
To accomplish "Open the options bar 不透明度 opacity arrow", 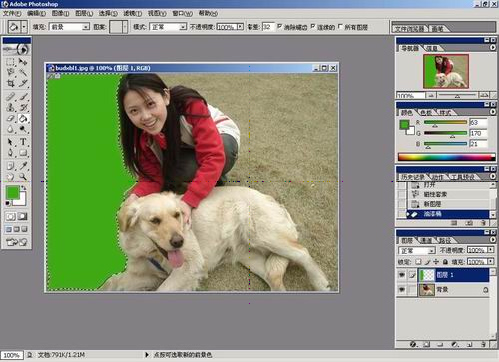I will pos(240,27).
